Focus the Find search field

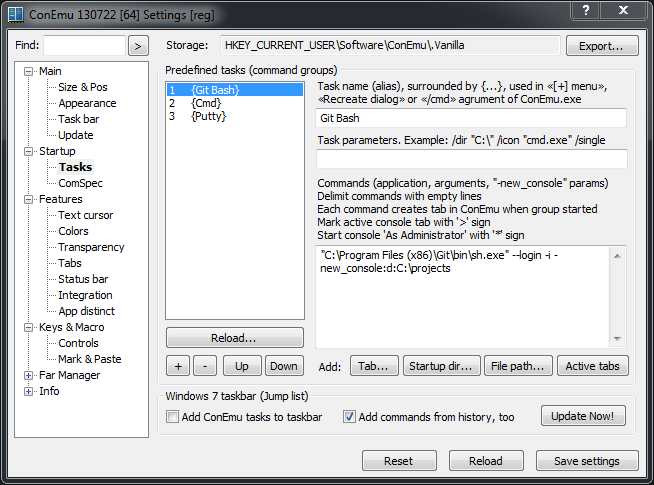tap(85, 45)
